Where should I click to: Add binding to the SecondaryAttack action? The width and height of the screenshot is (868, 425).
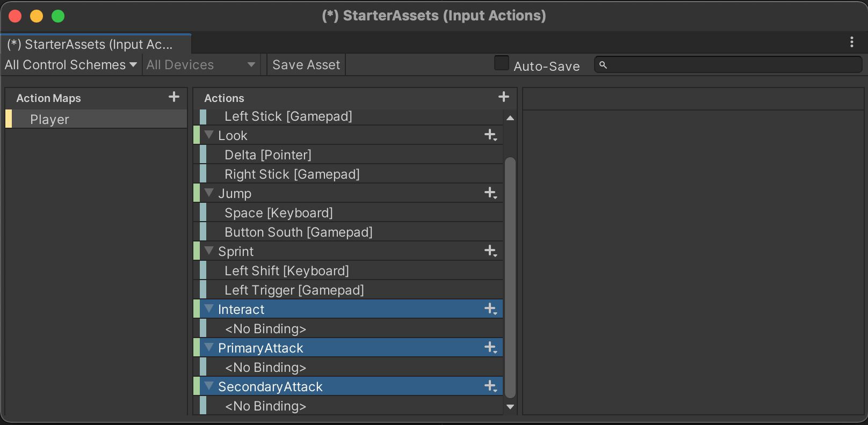(x=490, y=386)
